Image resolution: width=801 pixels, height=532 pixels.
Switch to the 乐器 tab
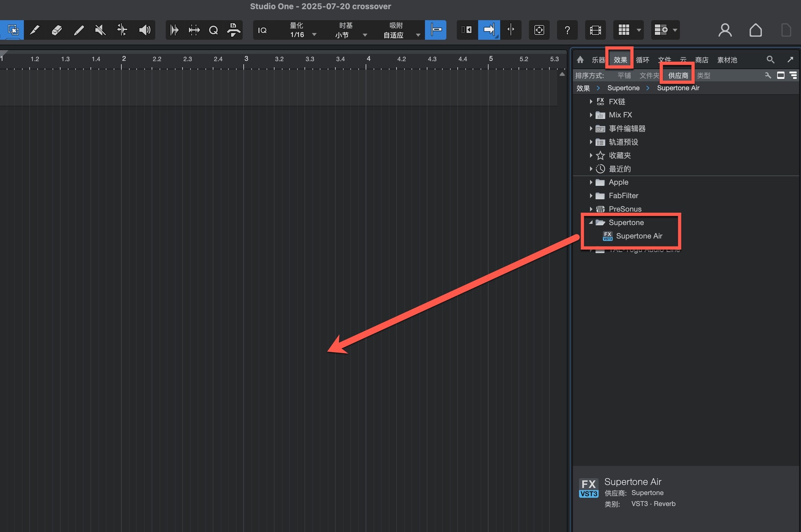pyautogui.click(x=598, y=60)
